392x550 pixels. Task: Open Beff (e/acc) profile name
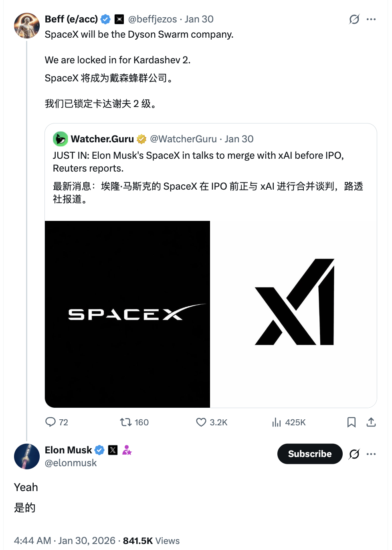coord(71,19)
